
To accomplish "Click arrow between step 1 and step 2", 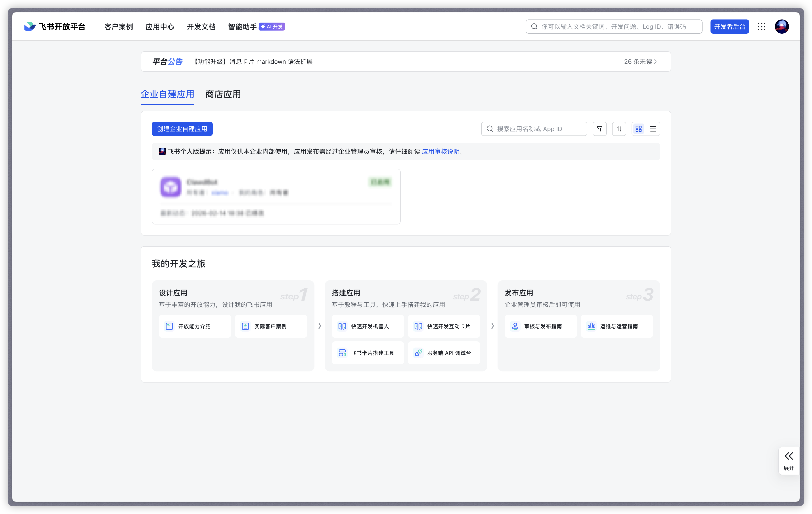I will tap(319, 326).
